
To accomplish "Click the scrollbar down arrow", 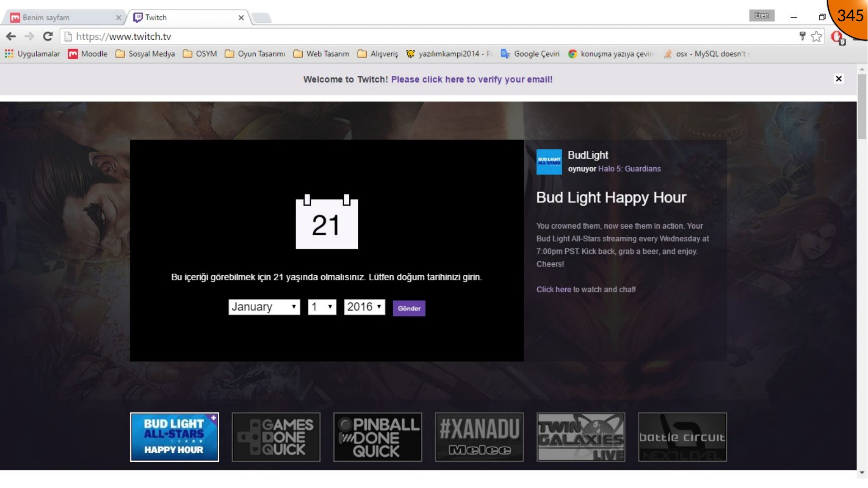I will [x=862, y=473].
